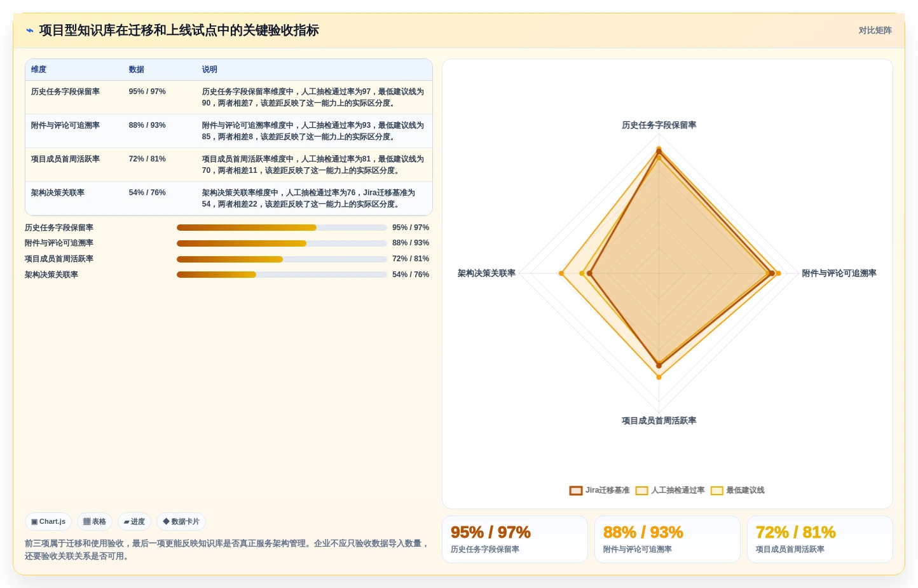Select table row 附件与评论可追溯率

tap(229, 131)
